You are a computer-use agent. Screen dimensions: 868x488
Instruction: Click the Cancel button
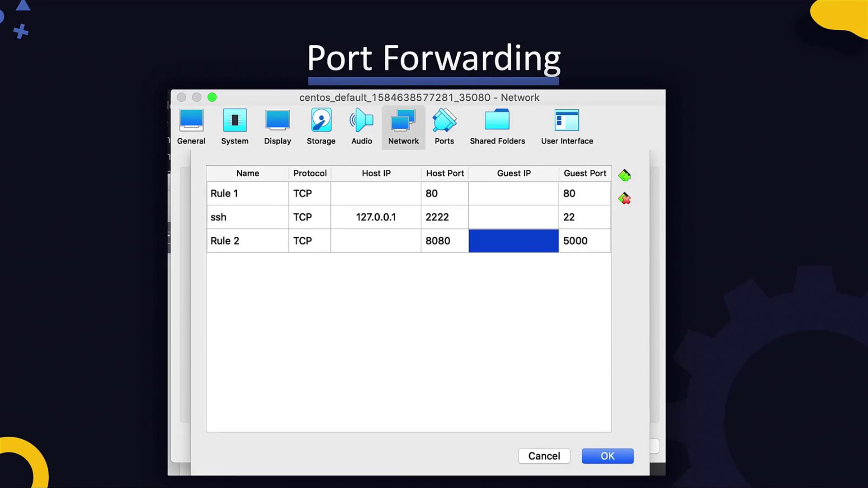(544, 456)
